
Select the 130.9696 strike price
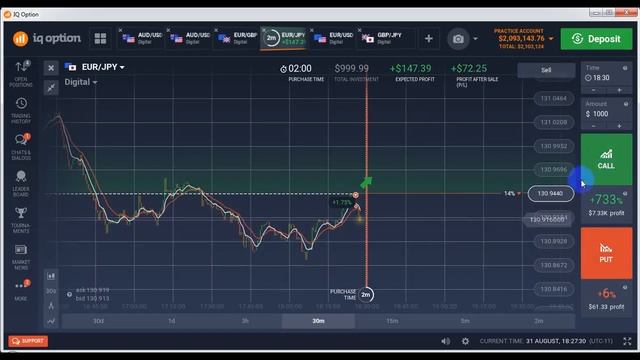pos(553,169)
